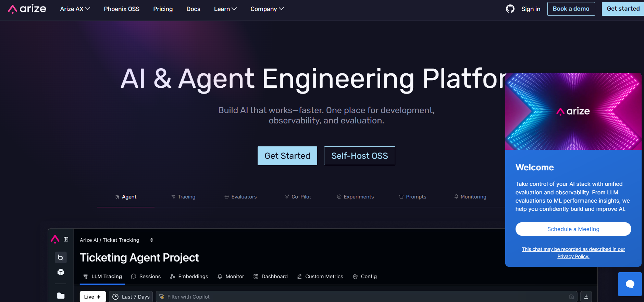This screenshot has height=302, width=644.
Task: Select the Agent feature tab
Action: point(126,197)
